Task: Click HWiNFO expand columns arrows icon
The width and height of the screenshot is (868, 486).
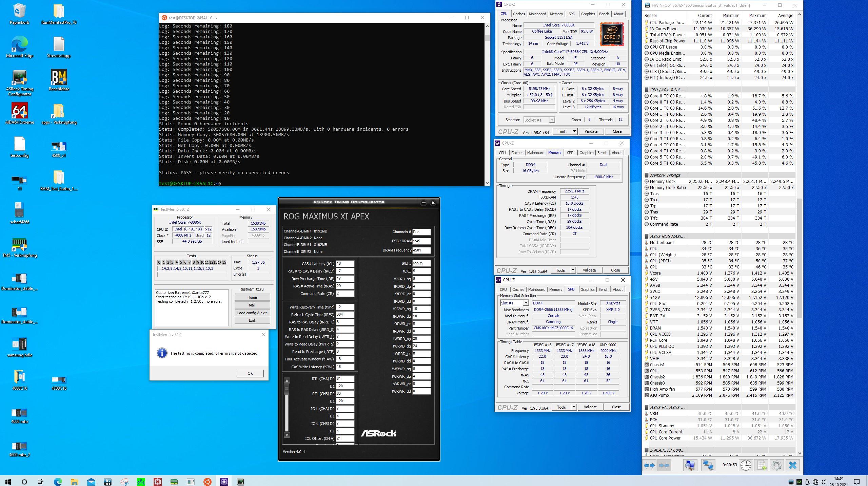Action: [x=649, y=465]
